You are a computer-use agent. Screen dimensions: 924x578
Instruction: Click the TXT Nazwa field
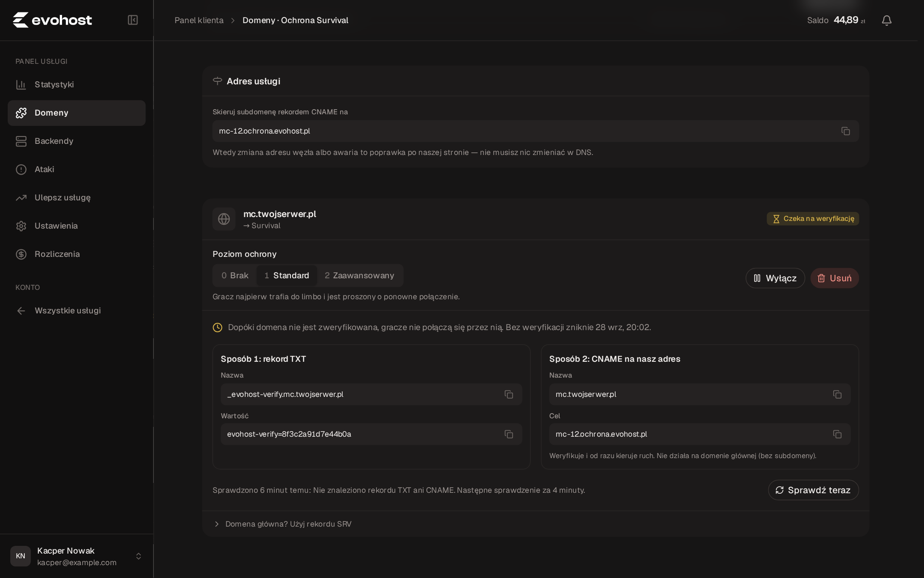pyautogui.click(x=371, y=394)
